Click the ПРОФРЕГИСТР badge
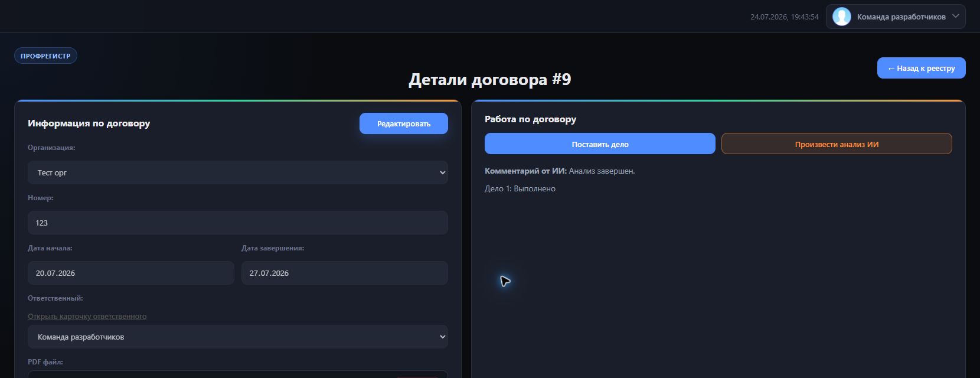The height and width of the screenshot is (378, 980). [45, 56]
